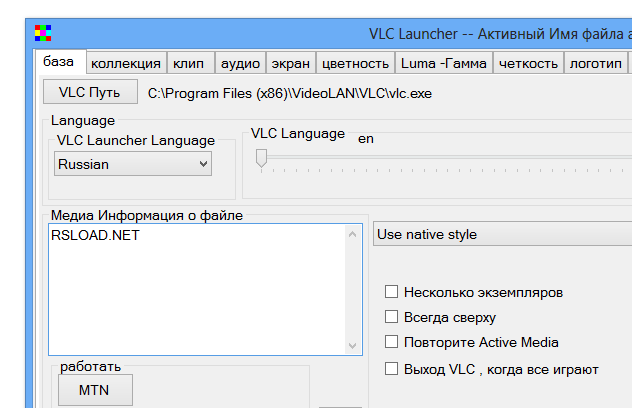The image size is (632, 408).
Task: Click the VLC Launcher colorful app icon
Action: click(43, 33)
